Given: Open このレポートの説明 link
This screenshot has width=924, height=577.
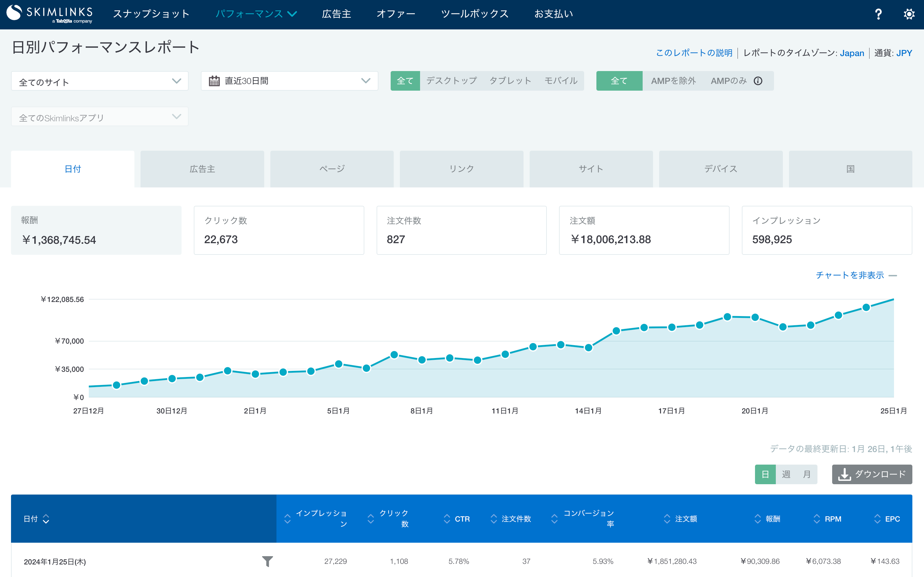Looking at the screenshot, I should (x=694, y=53).
